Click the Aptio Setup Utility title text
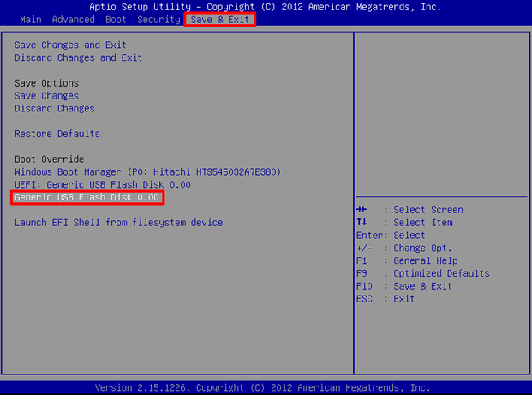The width and height of the screenshot is (532, 395). pos(265,7)
